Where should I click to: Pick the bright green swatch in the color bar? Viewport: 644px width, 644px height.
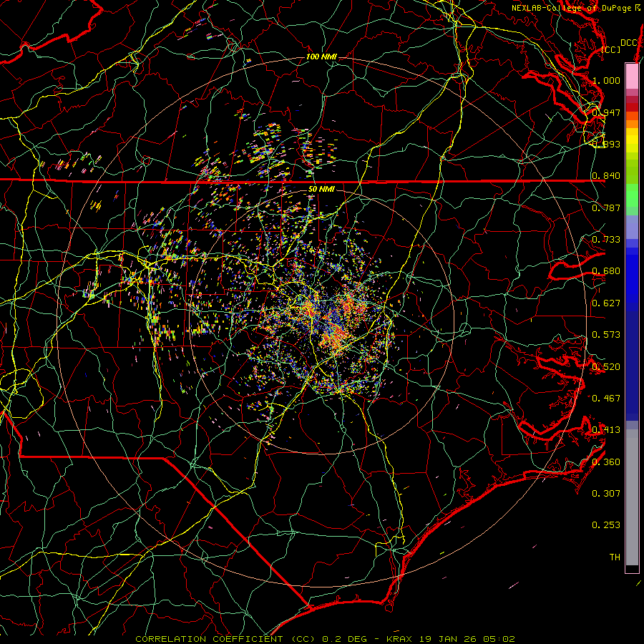(x=632, y=195)
